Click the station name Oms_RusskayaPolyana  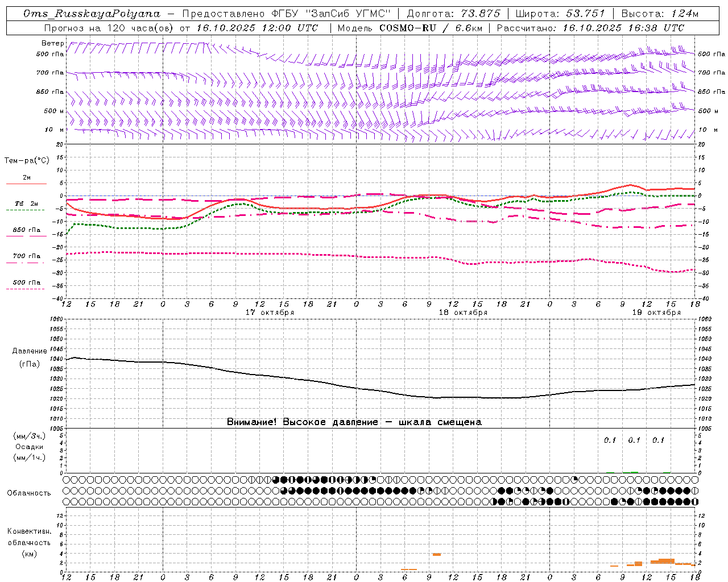(x=92, y=14)
